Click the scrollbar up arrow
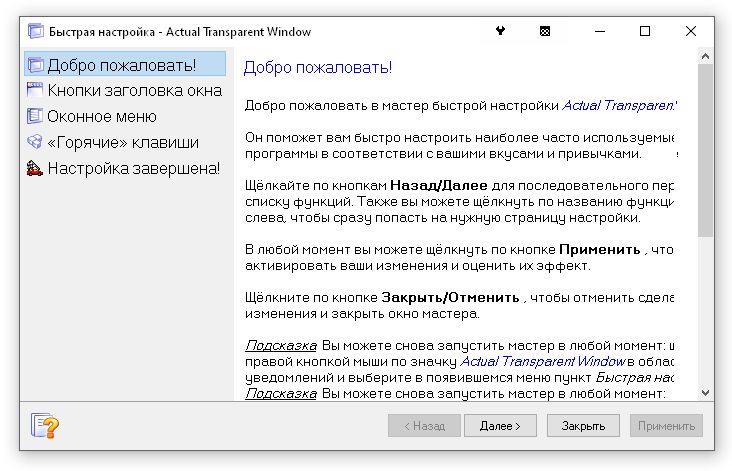732x471 pixels. coord(705,56)
